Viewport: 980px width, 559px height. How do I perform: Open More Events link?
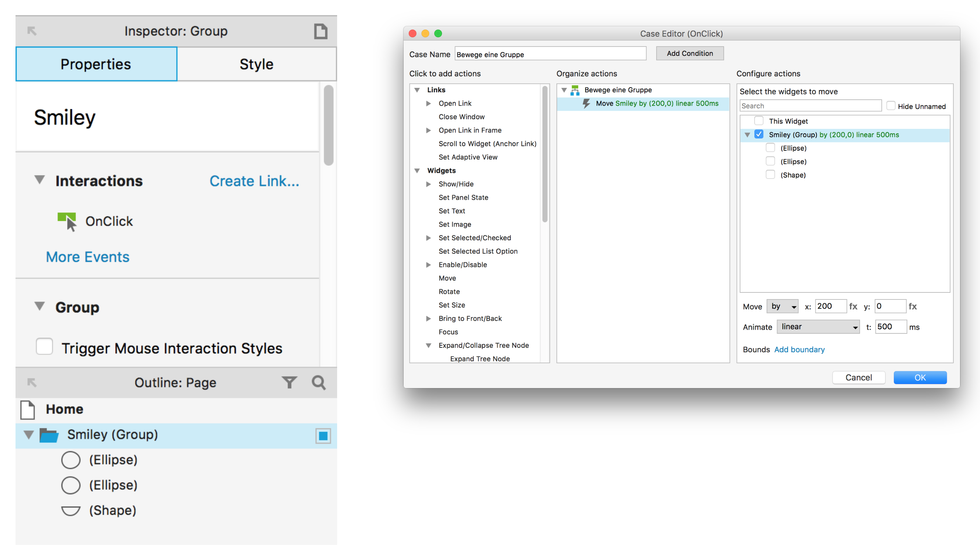pyautogui.click(x=88, y=257)
